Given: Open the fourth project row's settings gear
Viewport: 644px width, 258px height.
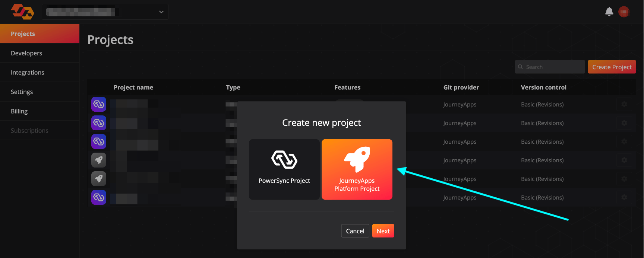Looking at the screenshot, I should click(624, 160).
